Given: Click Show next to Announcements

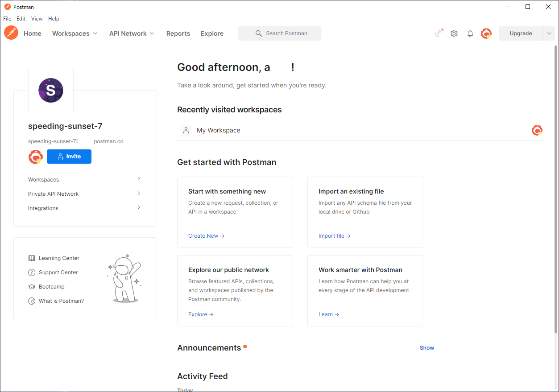Looking at the screenshot, I should [x=427, y=348].
